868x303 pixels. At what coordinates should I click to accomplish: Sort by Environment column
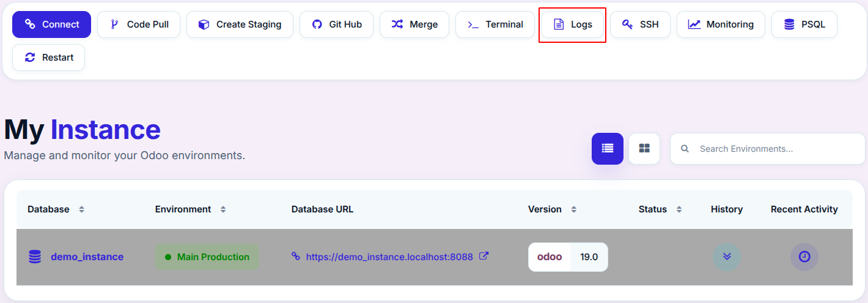point(223,209)
